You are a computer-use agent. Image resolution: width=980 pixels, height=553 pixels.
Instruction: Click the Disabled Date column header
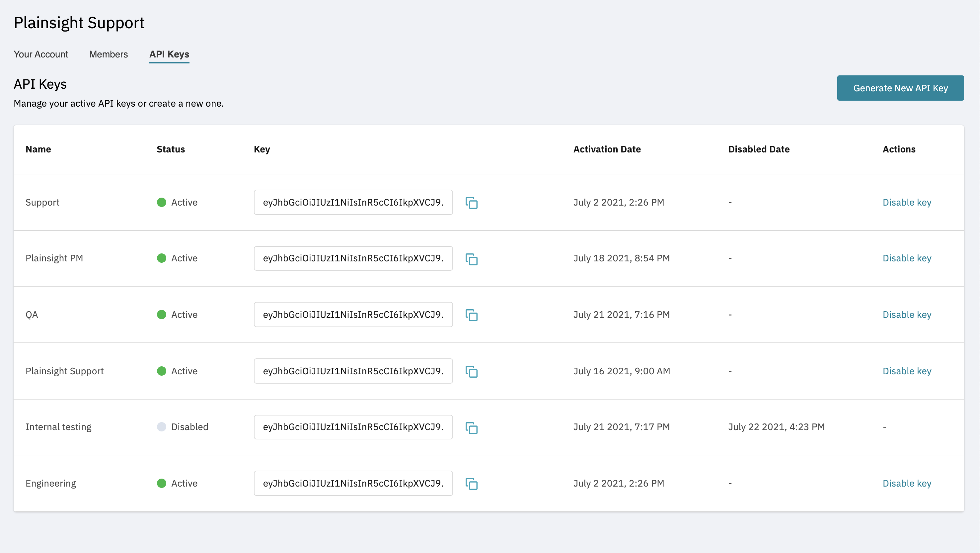click(759, 149)
